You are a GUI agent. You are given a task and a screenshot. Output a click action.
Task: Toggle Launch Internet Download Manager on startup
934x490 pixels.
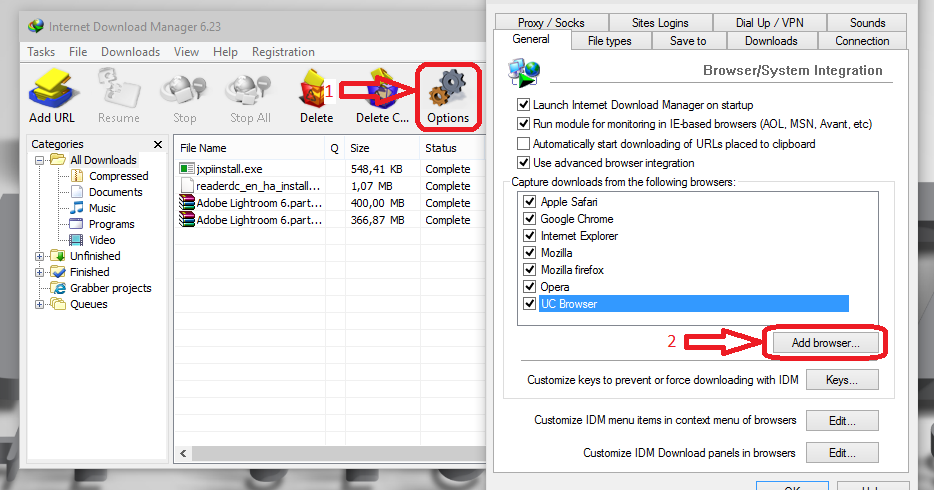[x=523, y=105]
